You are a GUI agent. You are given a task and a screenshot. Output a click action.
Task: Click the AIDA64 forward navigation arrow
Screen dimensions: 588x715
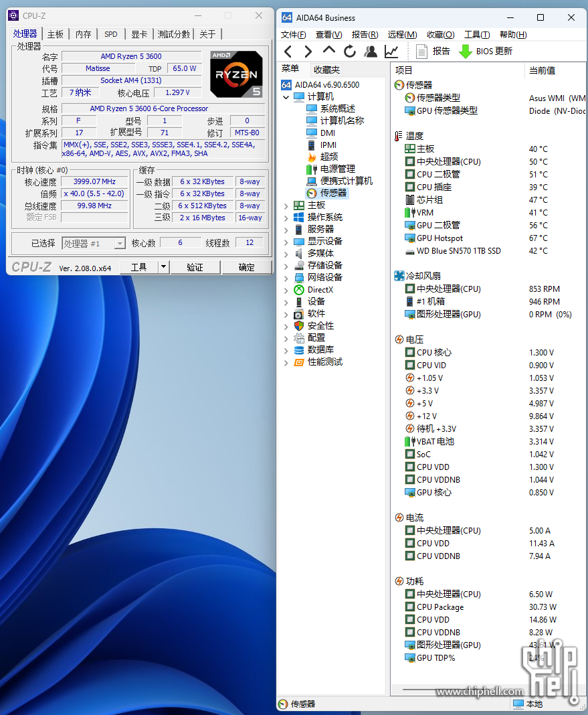click(x=308, y=52)
